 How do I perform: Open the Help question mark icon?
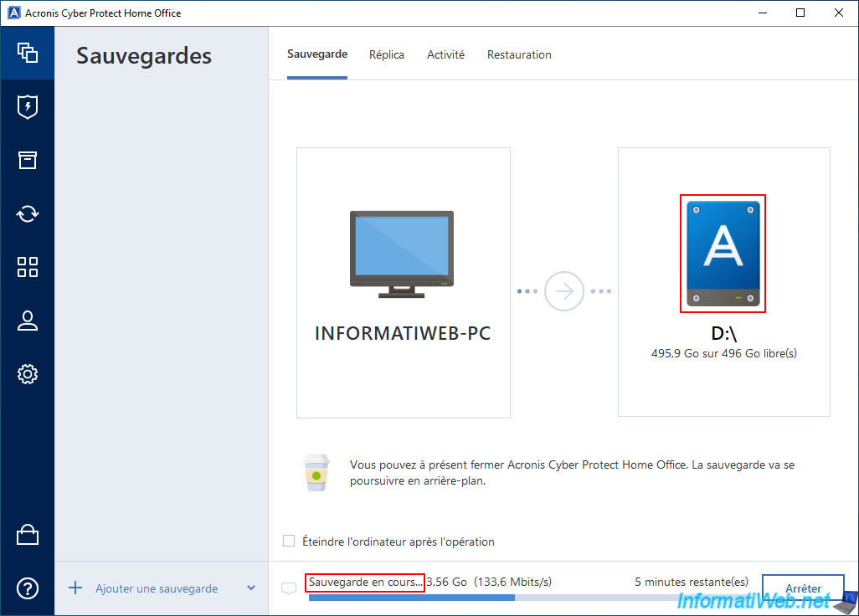(x=28, y=588)
